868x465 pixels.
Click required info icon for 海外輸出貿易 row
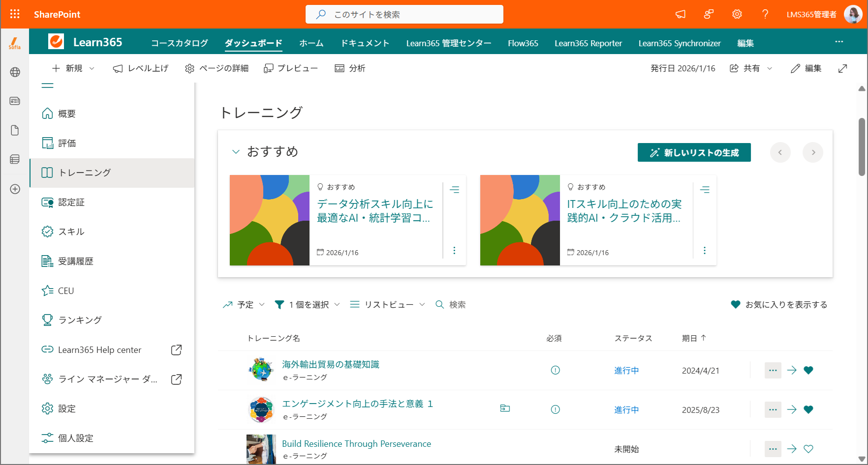pyautogui.click(x=555, y=370)
